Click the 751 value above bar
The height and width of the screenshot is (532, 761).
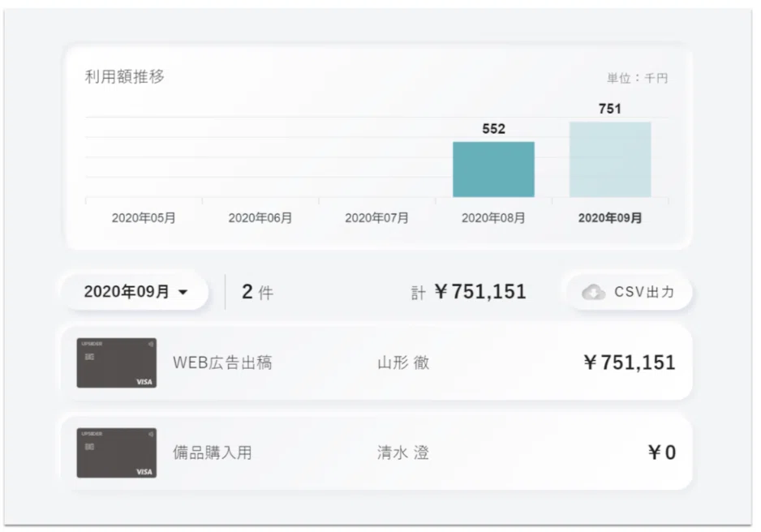(x=610, y=109)
